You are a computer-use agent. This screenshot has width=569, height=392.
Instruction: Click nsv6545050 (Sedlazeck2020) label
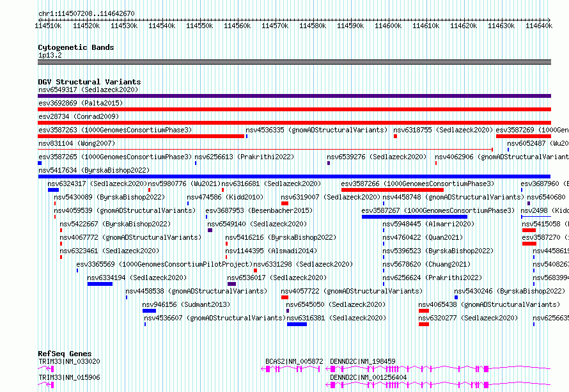coord(336,304)
